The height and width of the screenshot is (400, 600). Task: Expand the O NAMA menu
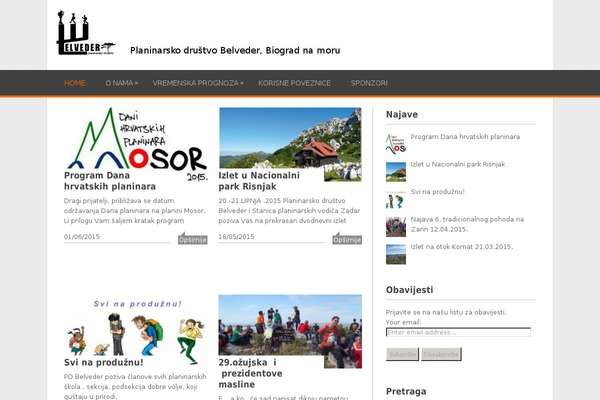click(121, 83)
